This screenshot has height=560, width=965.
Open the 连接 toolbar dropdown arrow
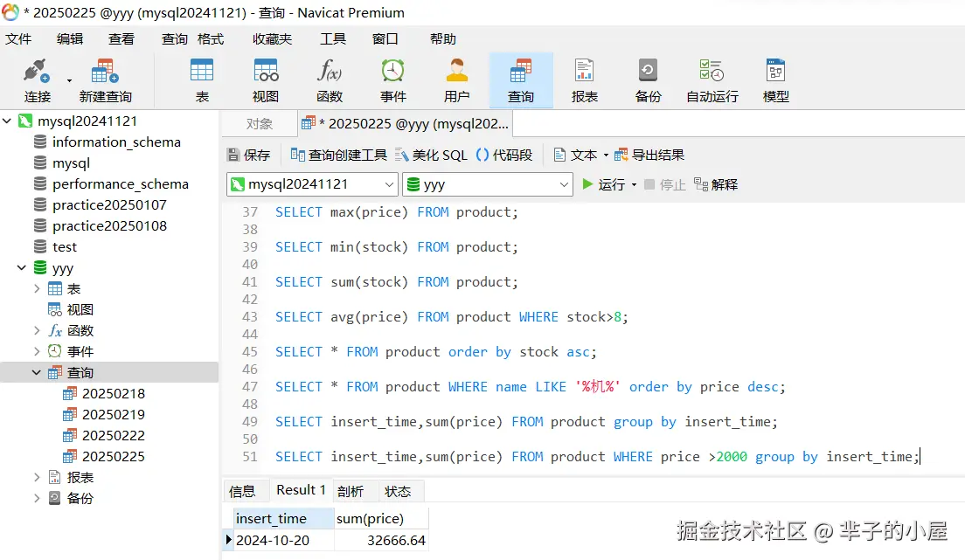tap(70, 80)
